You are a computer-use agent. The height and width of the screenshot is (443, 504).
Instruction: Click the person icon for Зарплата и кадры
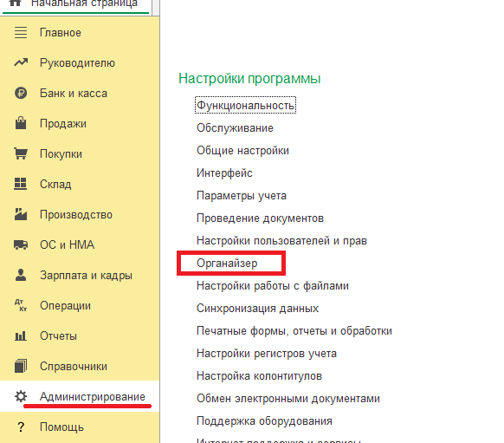point(21,275)
